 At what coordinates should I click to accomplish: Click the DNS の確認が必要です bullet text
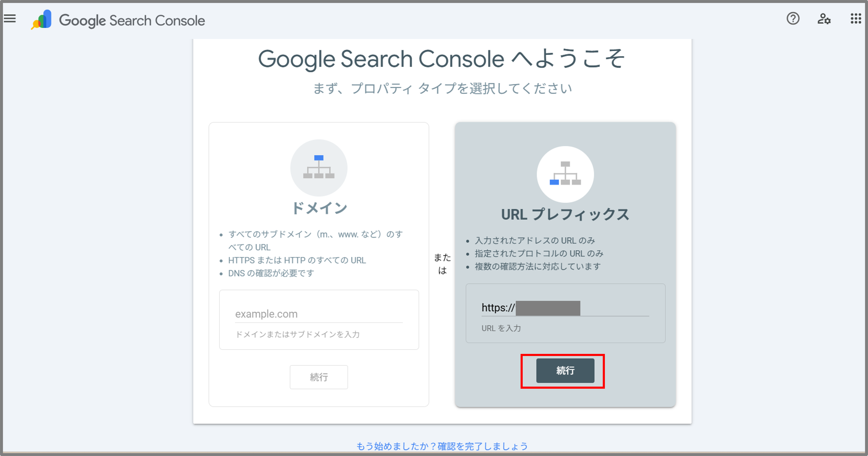(271, 273)
